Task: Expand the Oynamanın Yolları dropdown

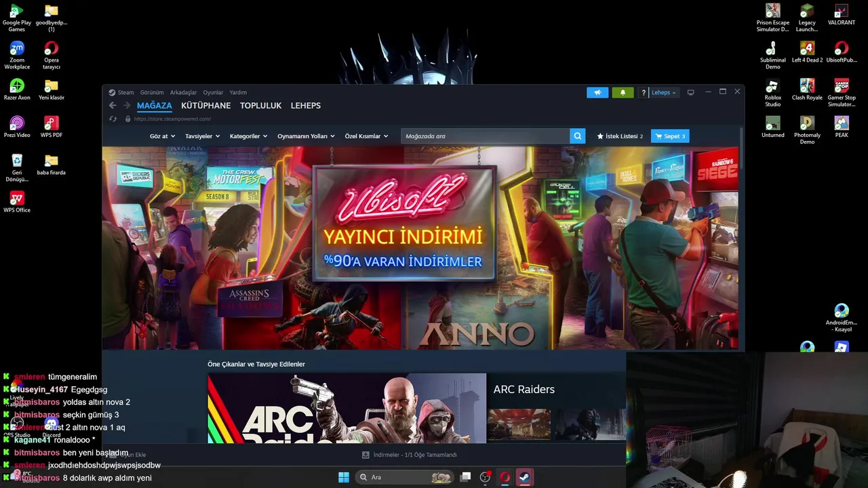Action: point(306,136)
